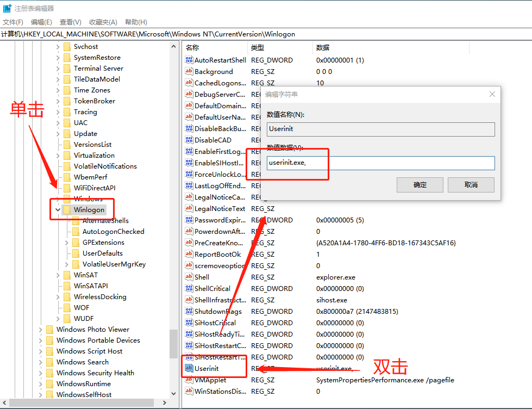This screenshot has height=409, width=532.
Task: Click the explorer.exe data value
Action: (335, 277)
